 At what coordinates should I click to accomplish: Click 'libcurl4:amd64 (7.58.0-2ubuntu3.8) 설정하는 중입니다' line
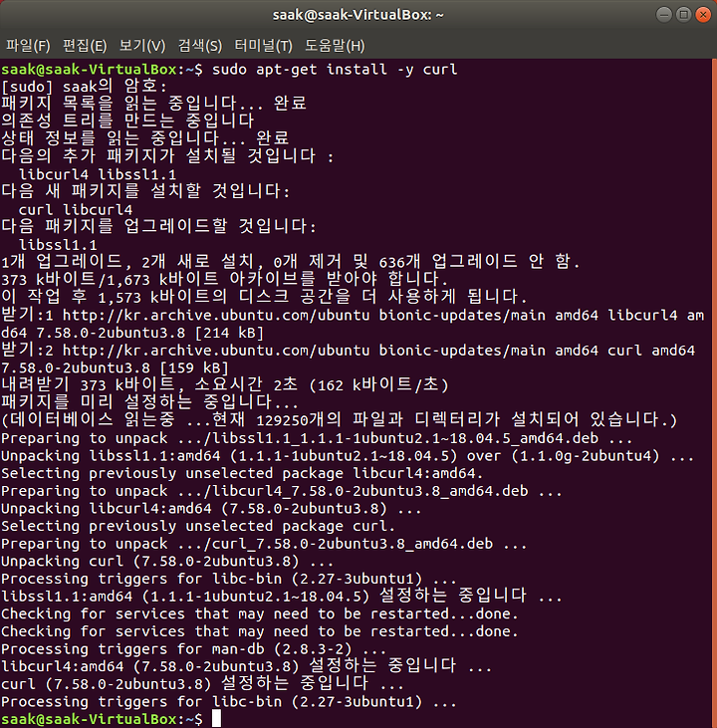(247, 666)
